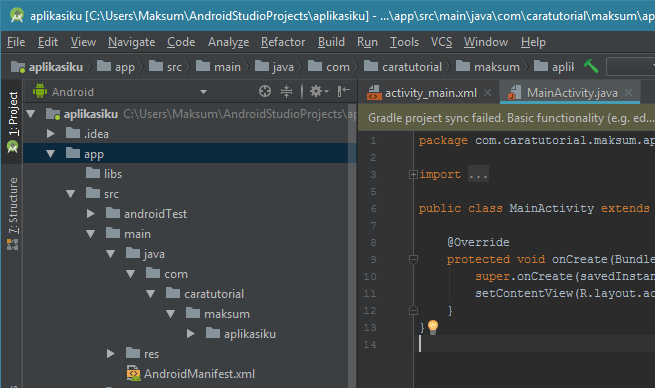Open the Build menu

tap(331, 42)
